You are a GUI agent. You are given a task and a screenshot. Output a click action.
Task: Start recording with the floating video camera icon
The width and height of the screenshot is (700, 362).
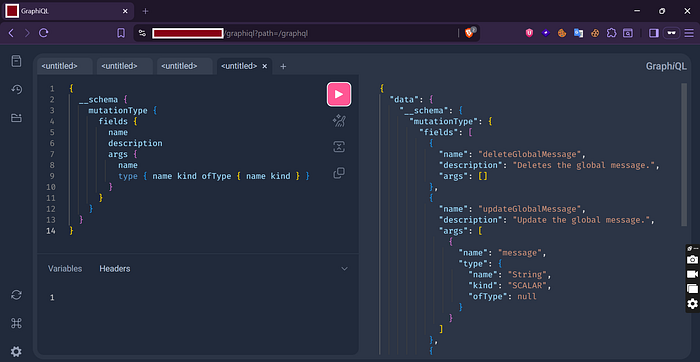click(x=692, y=274)
